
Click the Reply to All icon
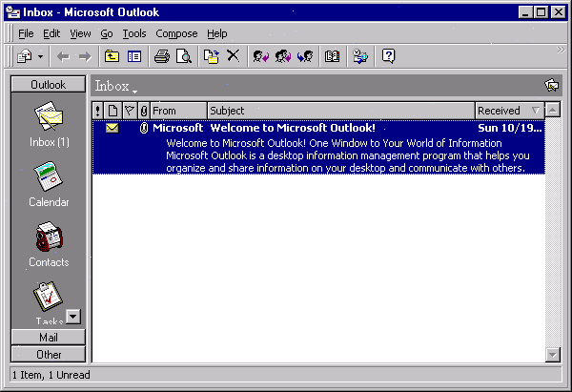coord(283,56)
